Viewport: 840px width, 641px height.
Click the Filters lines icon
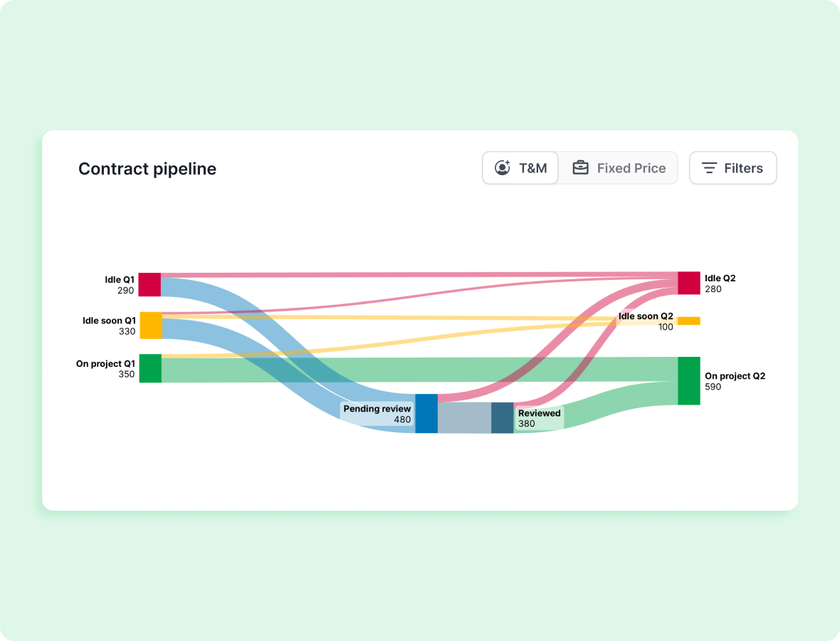point(709,168)
